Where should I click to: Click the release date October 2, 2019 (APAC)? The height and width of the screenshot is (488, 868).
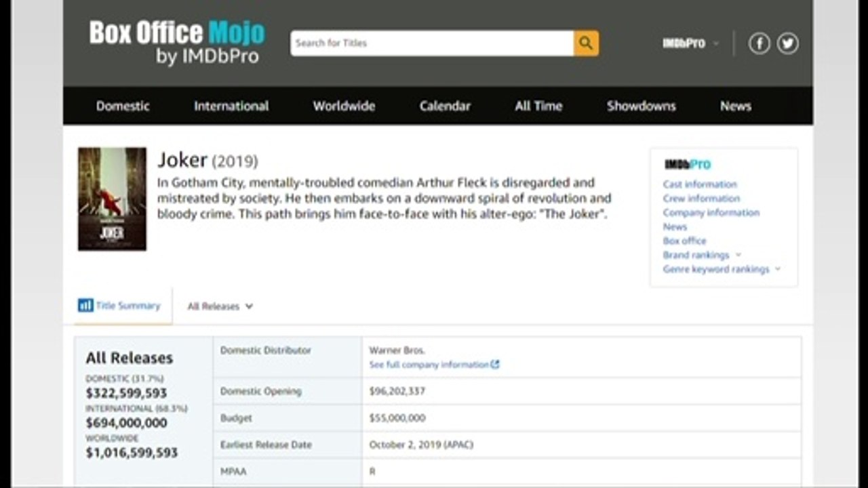point(421,445)
